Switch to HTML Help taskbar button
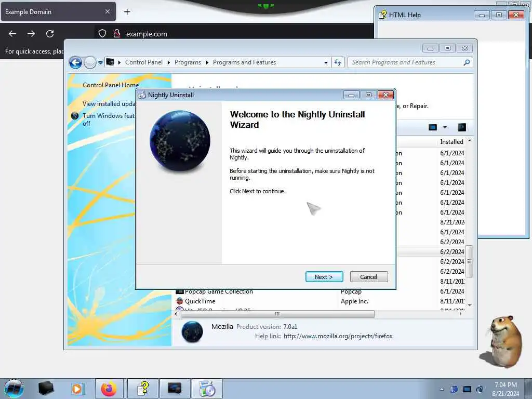 coord(143,389)
